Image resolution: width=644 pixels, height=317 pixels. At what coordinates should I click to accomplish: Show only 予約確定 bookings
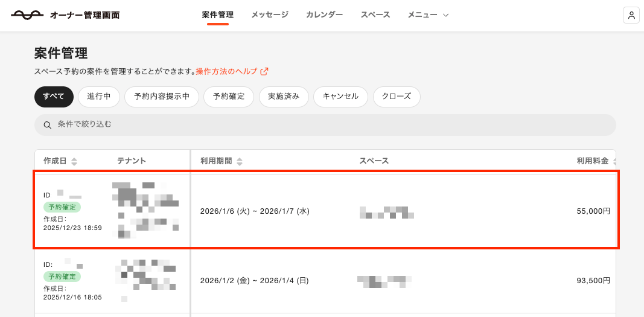(229, 97)
